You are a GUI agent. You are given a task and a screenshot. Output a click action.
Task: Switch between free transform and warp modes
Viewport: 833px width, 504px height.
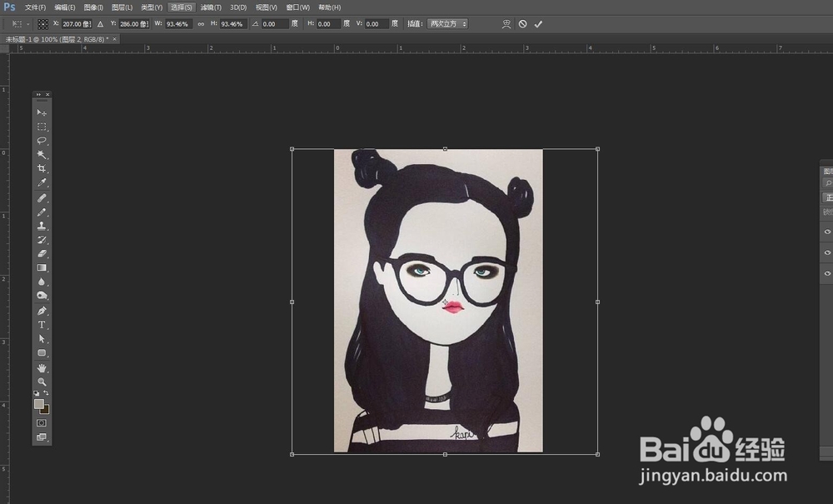pyautogui.click(x=506, y=24)
